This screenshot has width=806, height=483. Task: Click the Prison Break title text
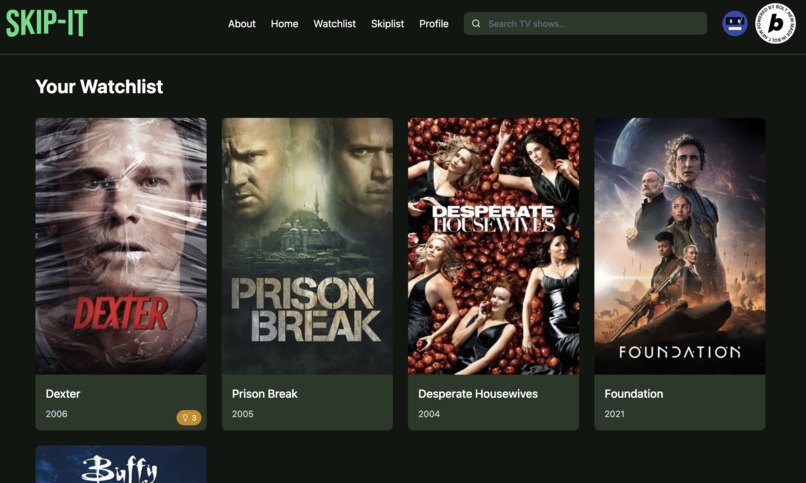pyautogui.click(x=265, y=394)
